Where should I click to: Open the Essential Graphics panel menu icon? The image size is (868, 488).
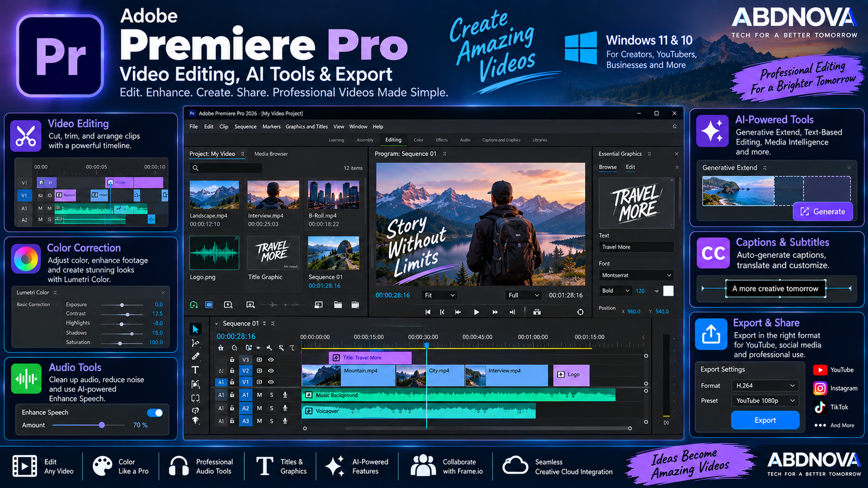[649, 154]
